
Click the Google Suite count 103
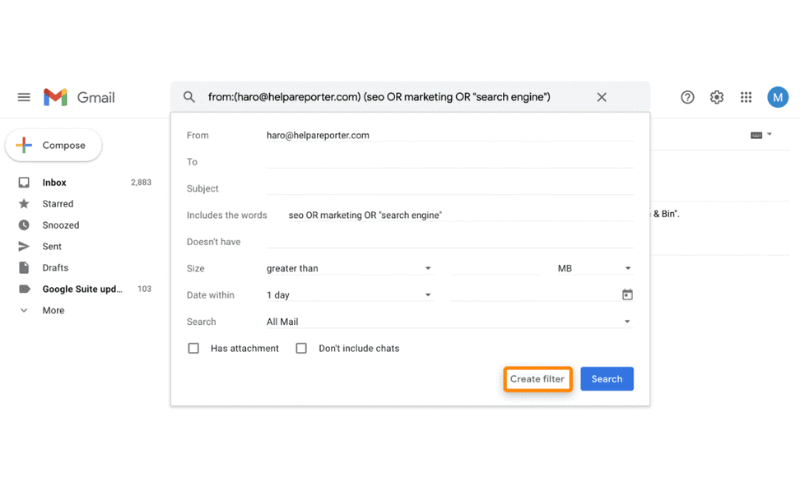[x=144, y=289]
